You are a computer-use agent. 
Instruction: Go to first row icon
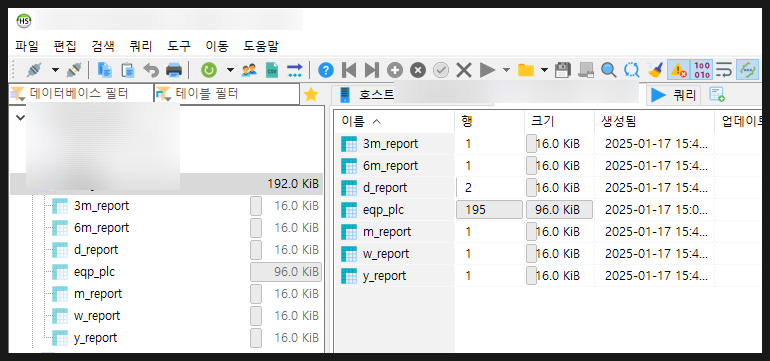click(x=349, y=70)
